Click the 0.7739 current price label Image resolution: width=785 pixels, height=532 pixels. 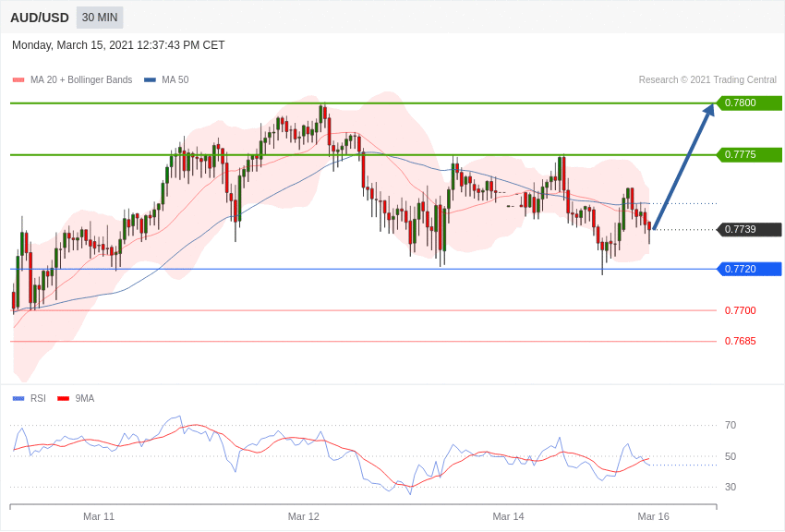coord(750,230)
